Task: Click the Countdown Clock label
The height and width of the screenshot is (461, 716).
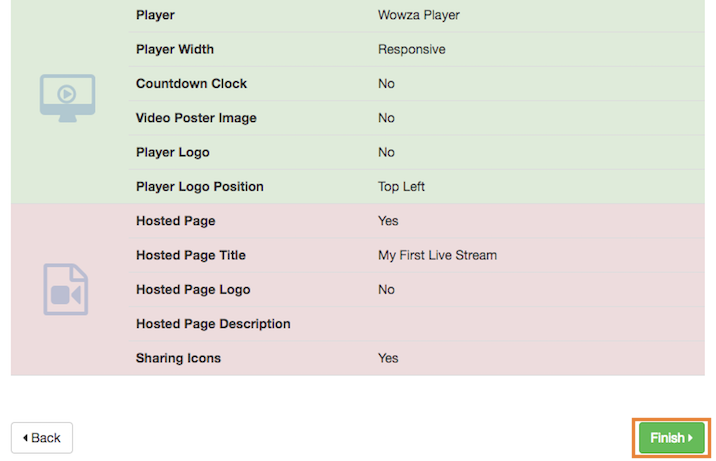Action: [x=191, y=84]
